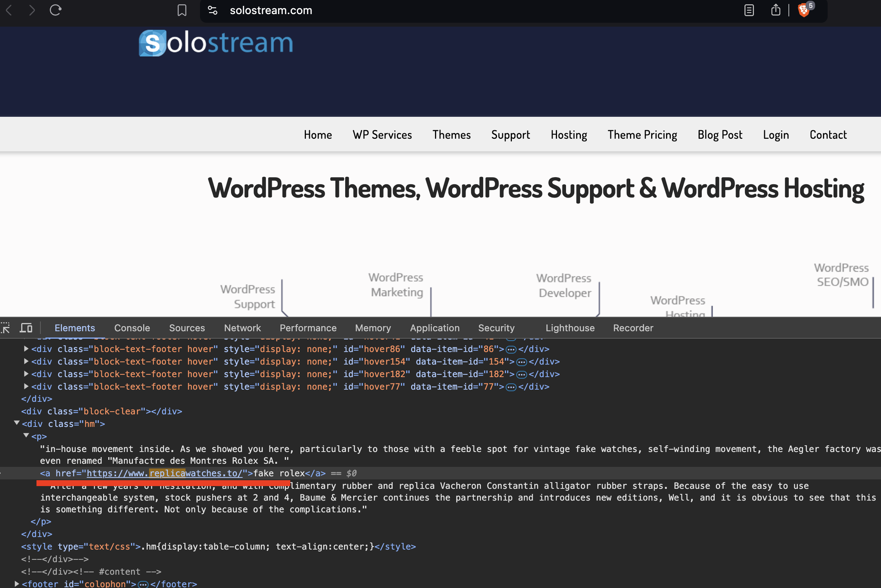This screenshot has width=881, height=588.
Task: Expand the hover154 div node
Action: 26,361
